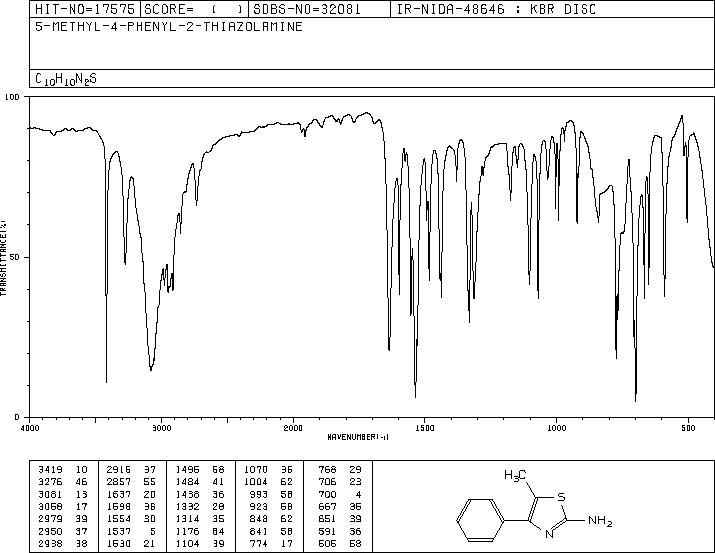Select peak value 1176 in the table
The image size is (715, 553).
pyautogui.click(x=187, y=532)
